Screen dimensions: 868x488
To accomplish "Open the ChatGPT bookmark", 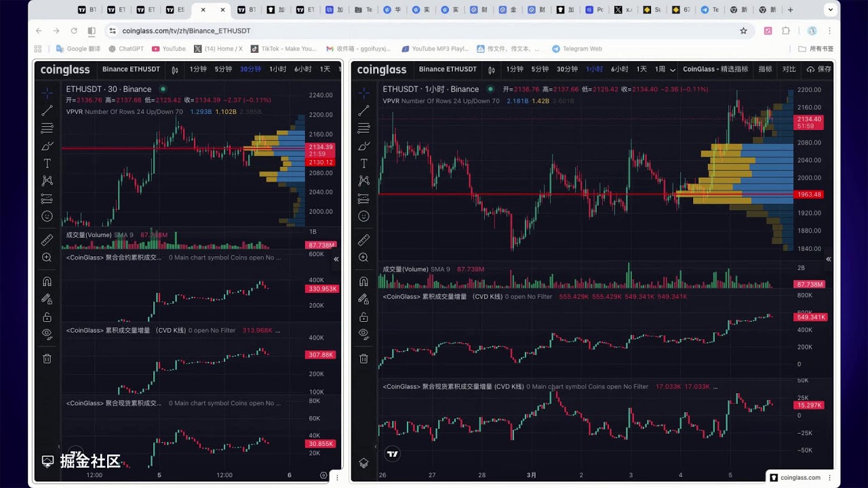I will coord(125,49).
